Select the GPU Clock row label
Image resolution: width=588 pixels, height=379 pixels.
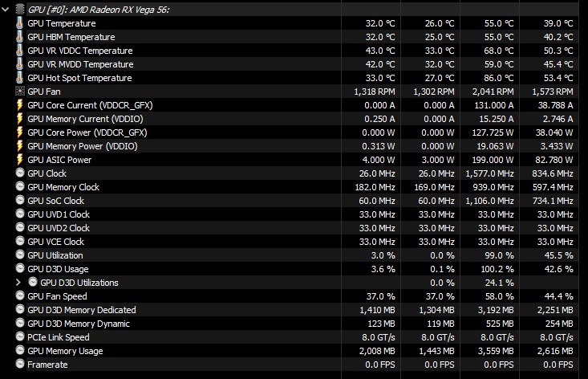[47, 173]
